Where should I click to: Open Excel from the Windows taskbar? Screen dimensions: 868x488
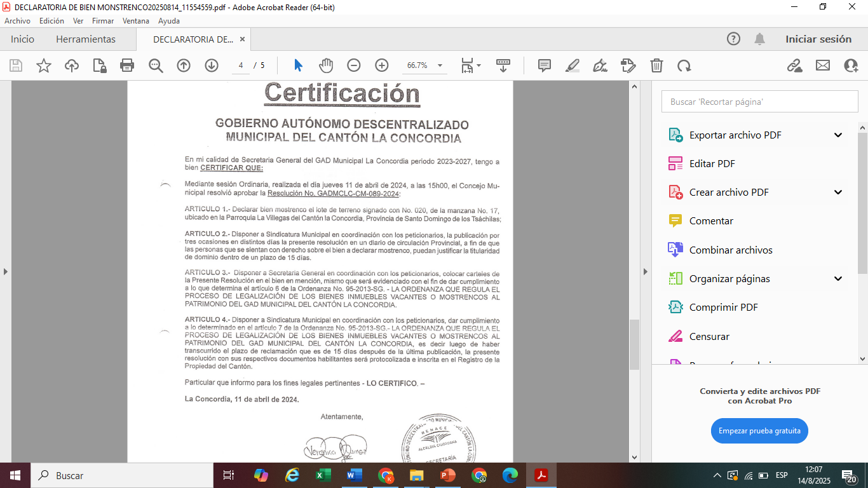tap(323, 475)
